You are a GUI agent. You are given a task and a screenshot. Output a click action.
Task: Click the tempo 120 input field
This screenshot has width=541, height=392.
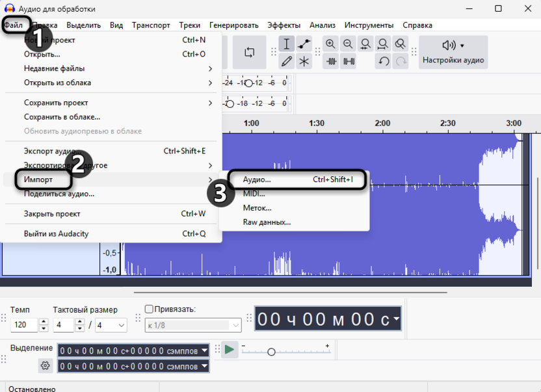(24, 325)
